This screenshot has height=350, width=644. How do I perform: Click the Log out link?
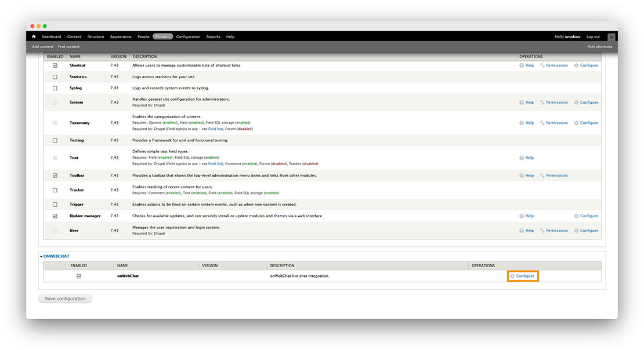[593, 37]
